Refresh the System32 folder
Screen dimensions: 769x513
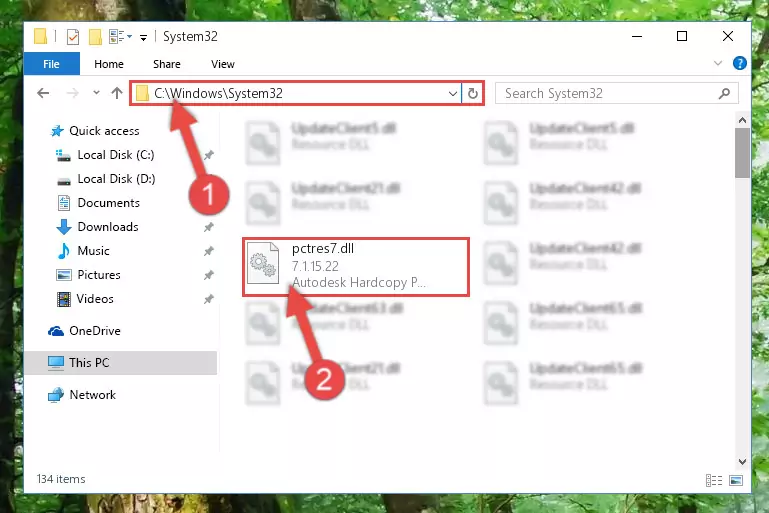point(473,93)
